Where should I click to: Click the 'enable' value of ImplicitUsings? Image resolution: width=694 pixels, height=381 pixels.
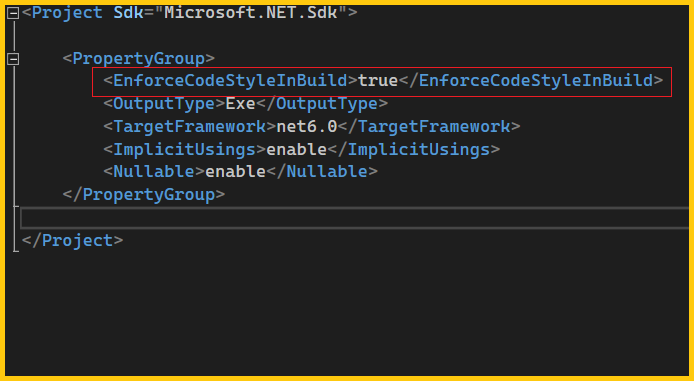point(296,150)
